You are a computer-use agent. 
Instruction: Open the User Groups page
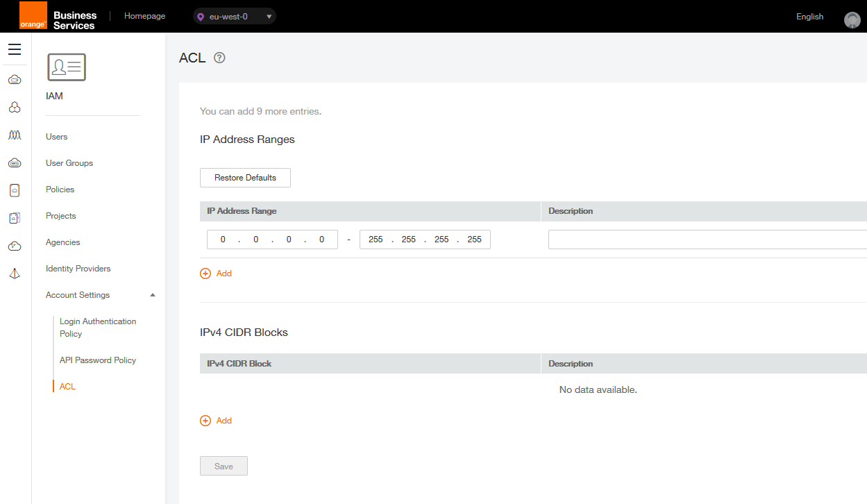click(x=69, y=162)
